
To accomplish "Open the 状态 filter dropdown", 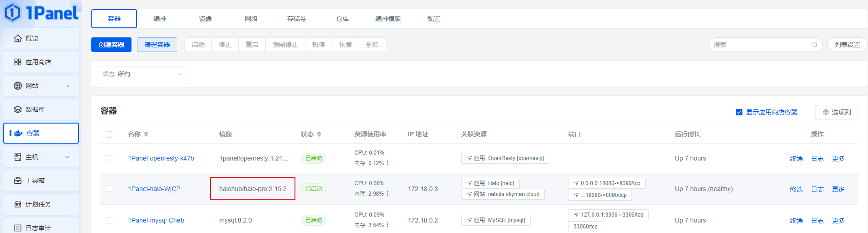I will 142,74.
